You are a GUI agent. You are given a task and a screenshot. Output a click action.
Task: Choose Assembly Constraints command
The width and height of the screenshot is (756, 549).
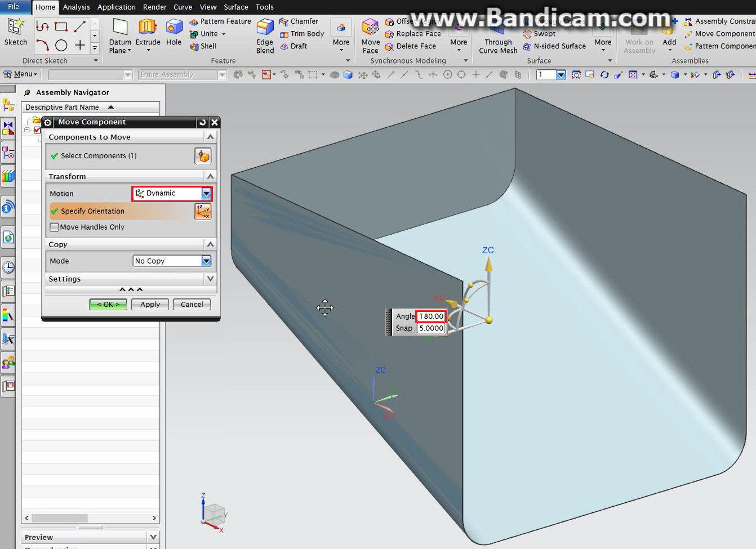click(x=720, y=21)
